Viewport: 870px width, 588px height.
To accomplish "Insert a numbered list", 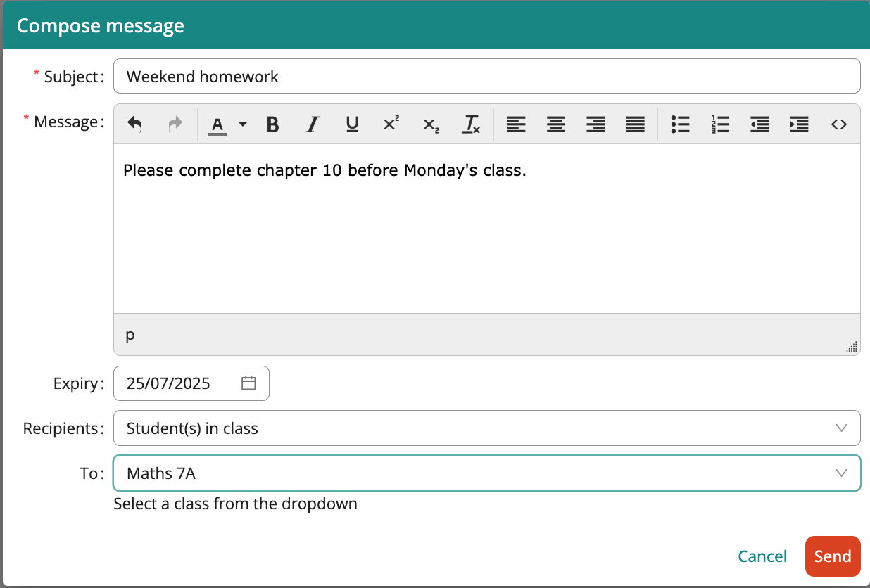I will (720, 124).
